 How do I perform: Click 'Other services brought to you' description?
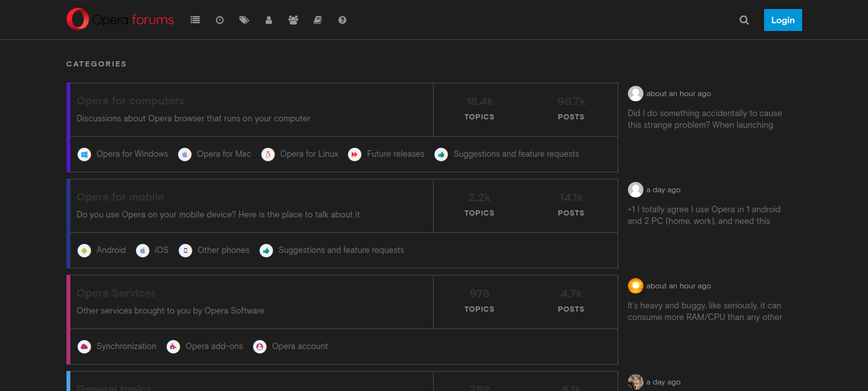(170, 311)
